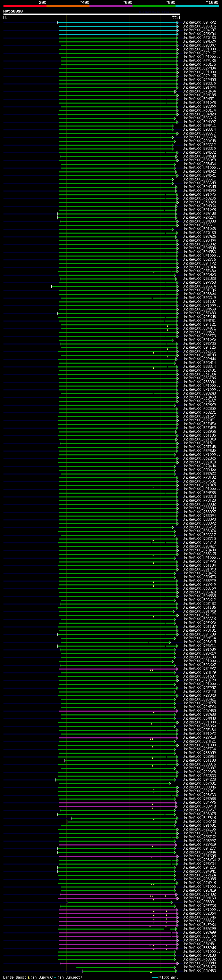Screen dimensions: 222x980
Task: Select hit label UniRef100_B9SB07
Action: click(199, 45)
